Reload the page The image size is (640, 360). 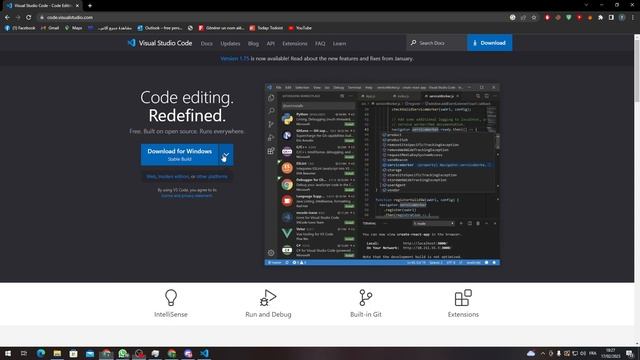click(x=29, y=18)
